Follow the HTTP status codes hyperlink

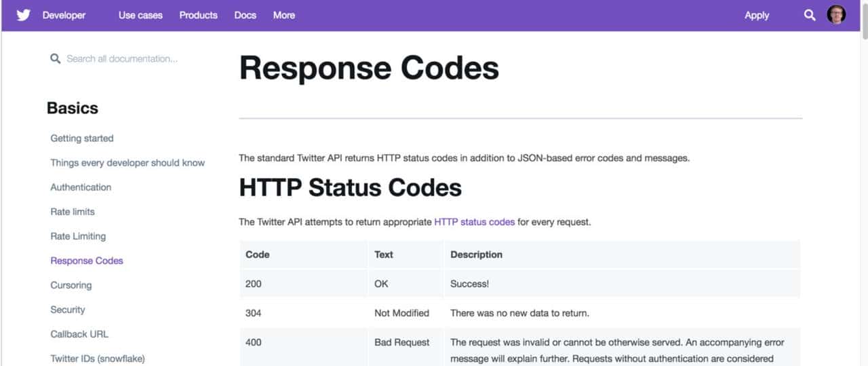point(474,222)
